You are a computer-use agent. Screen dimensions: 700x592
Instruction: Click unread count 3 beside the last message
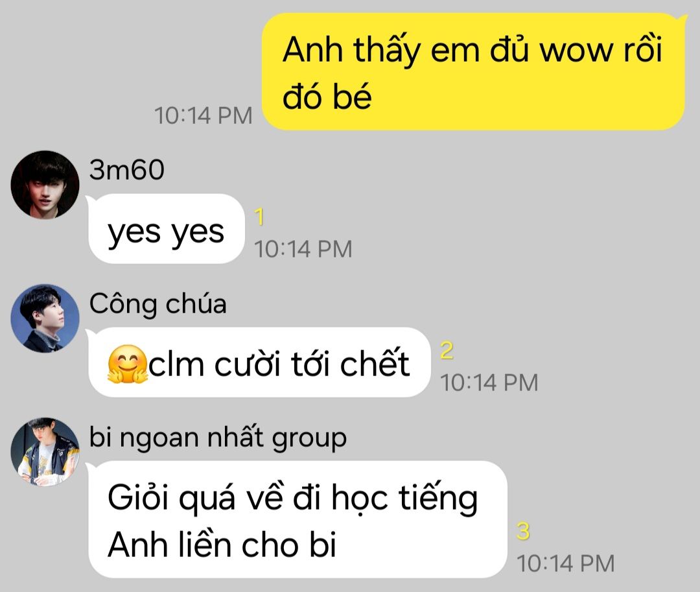(523, 531)
